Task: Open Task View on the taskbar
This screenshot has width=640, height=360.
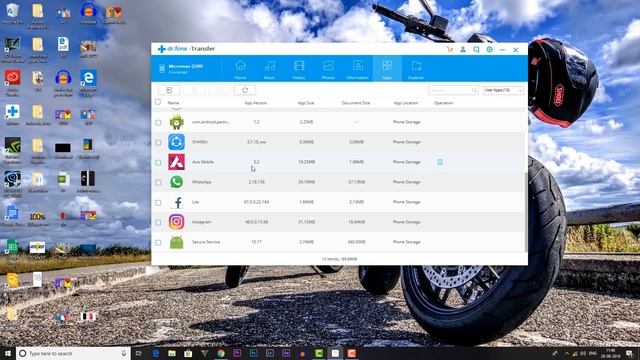Action: (x=138, y=353)
